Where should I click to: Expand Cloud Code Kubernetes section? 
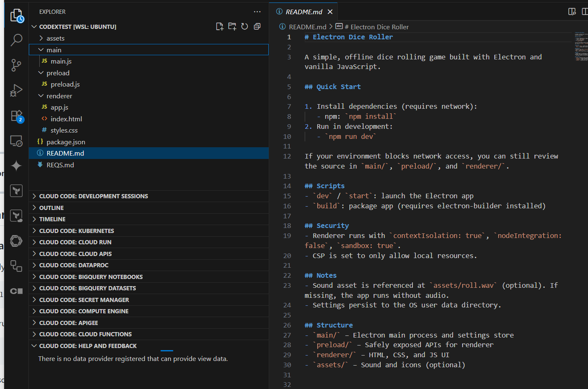coord(149,230)
